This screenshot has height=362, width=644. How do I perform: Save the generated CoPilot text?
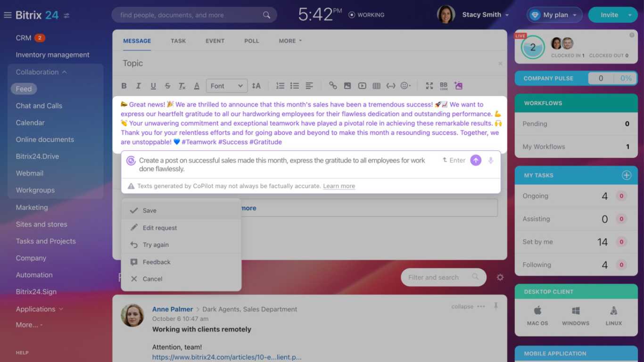click(181, 211)
